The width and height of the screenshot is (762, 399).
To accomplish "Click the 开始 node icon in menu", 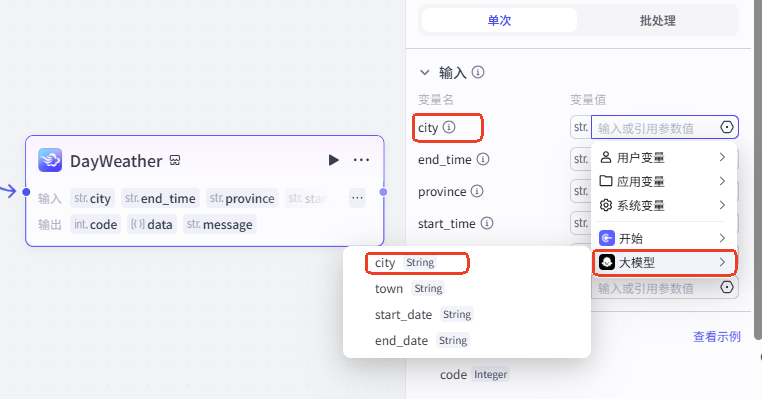I will tap(606, 238).
